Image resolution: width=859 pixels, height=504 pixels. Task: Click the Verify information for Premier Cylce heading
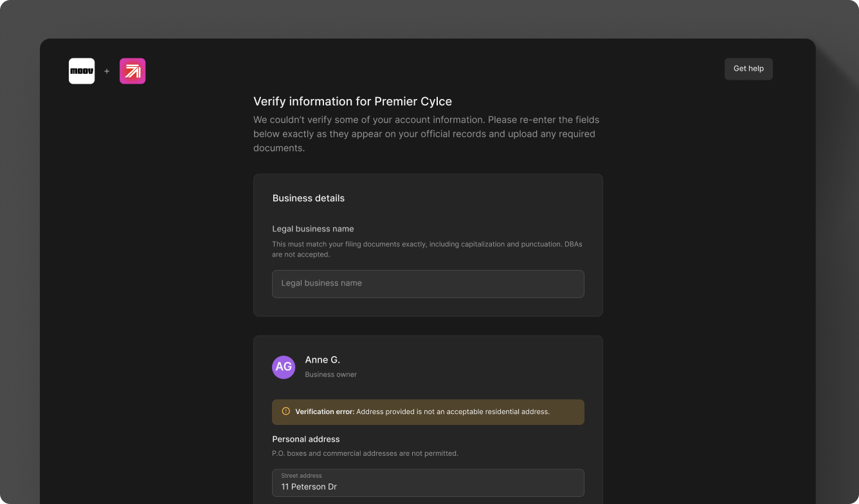(352, 102)
